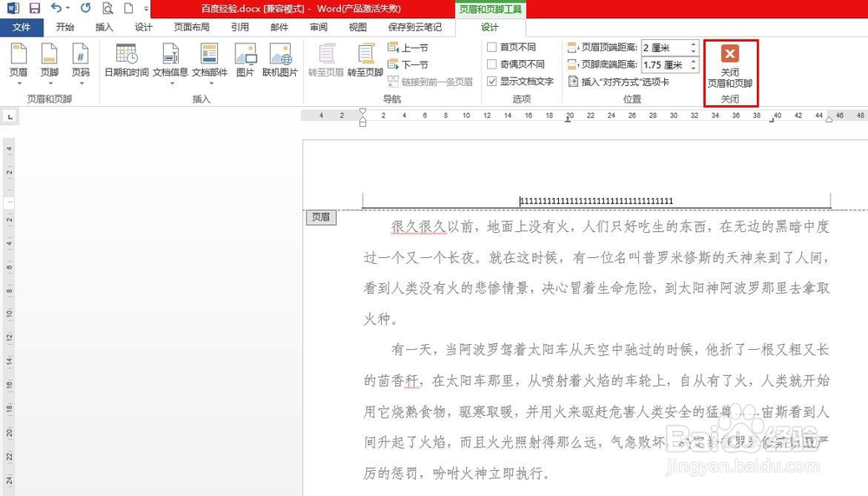Click the tab selector box at ruler corner
Viewport: 868px width, 496px height.
[x=10, y=116]
